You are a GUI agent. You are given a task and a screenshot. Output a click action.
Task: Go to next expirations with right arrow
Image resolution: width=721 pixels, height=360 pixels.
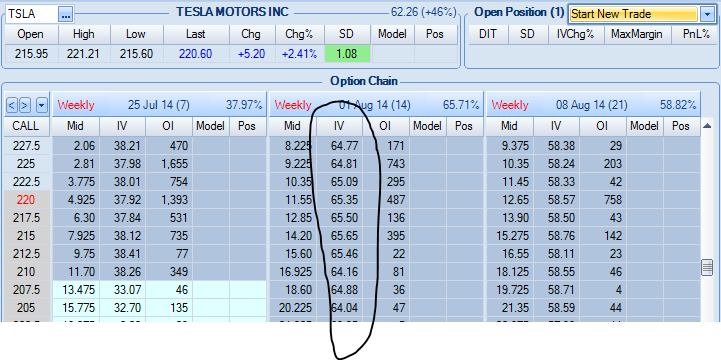(24, 106)
